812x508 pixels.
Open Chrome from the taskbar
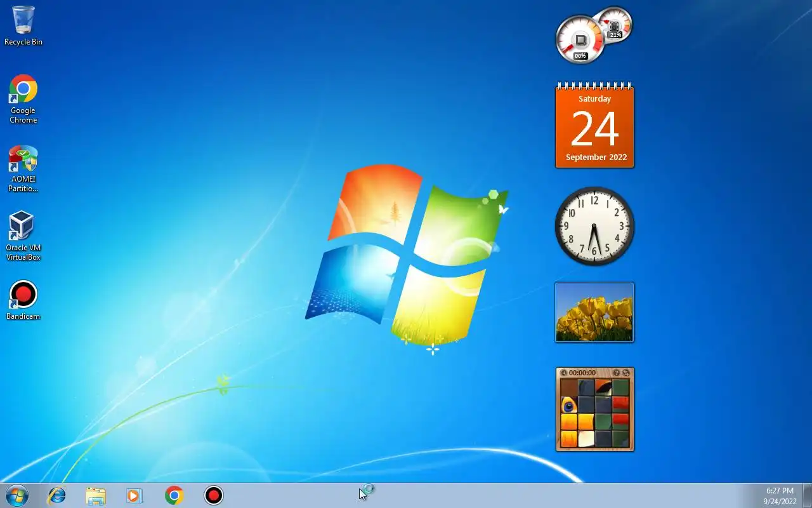(x=174, y=495)
